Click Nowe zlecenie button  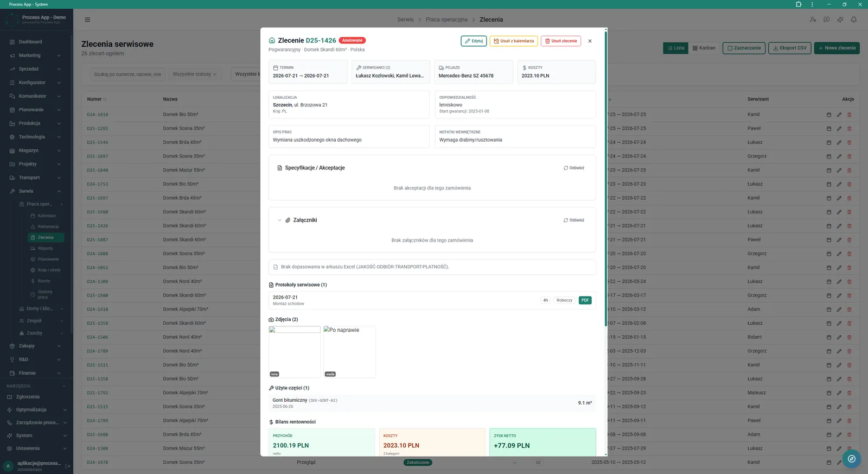coord(837,48)
